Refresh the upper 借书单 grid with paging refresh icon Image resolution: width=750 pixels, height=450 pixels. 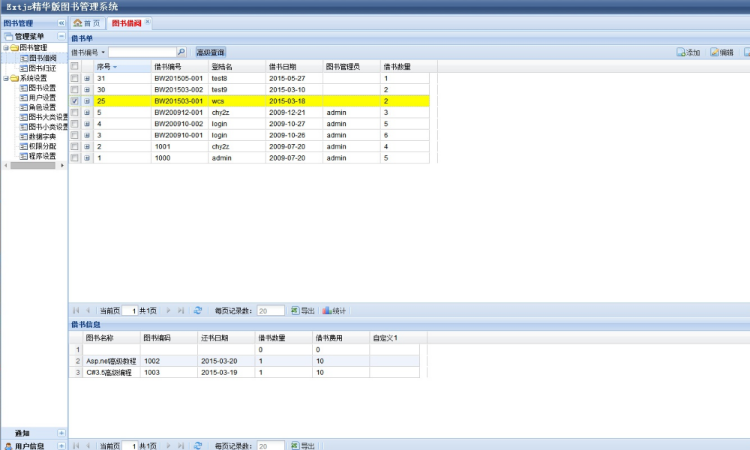198,310
